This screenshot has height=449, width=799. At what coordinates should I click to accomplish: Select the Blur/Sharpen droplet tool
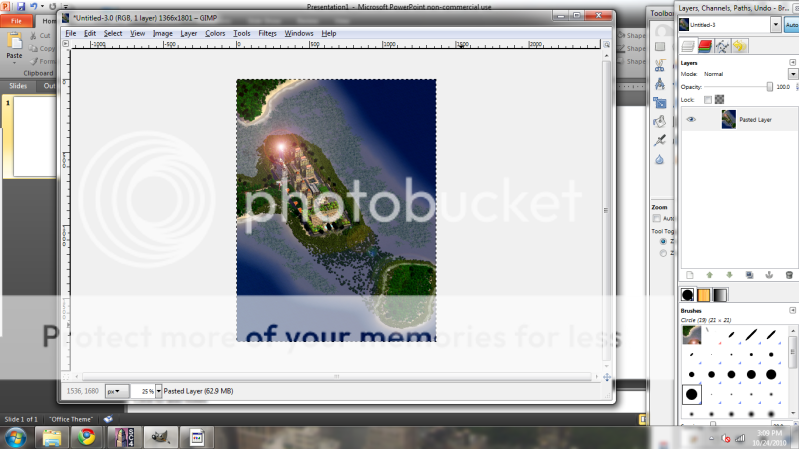point(660,160)
